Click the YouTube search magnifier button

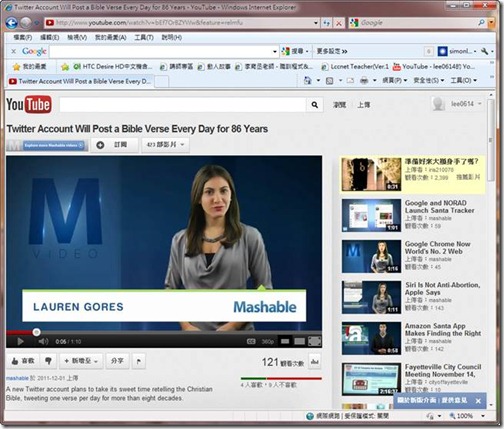pyautogui.click(x=314, y=105)
